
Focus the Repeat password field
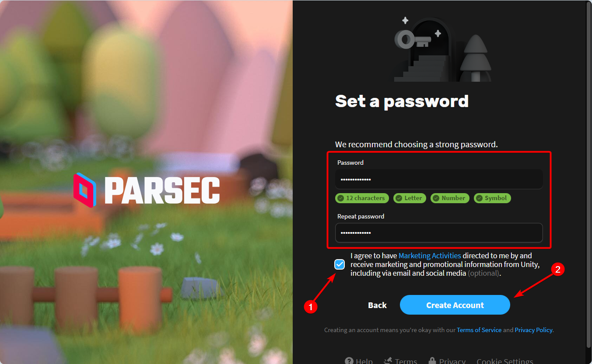(x=439, y=233)
